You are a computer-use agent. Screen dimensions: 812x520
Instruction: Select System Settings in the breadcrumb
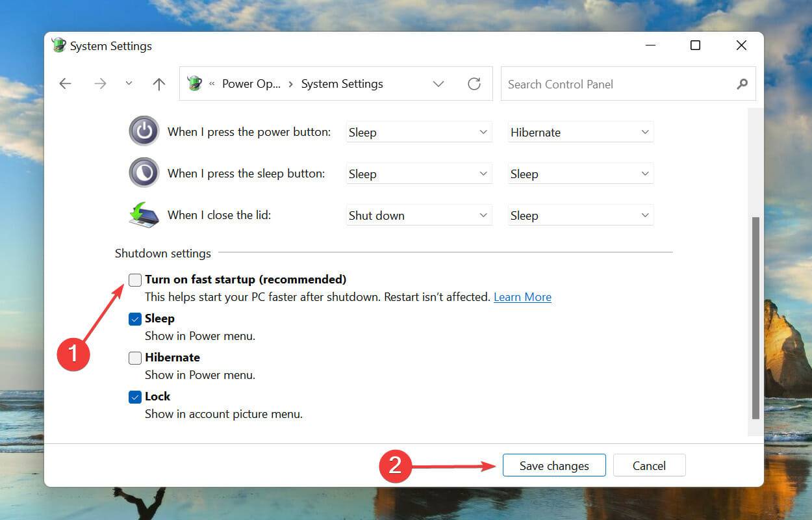coord(342,83)
